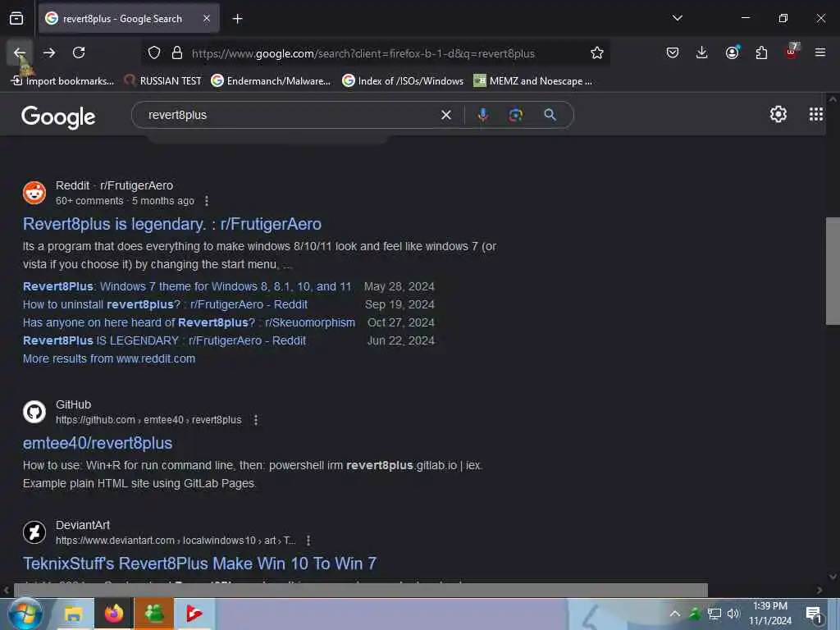Search by image with Google Lens icon
This screenshot has width=840, height=630.
tap(515, 115)
